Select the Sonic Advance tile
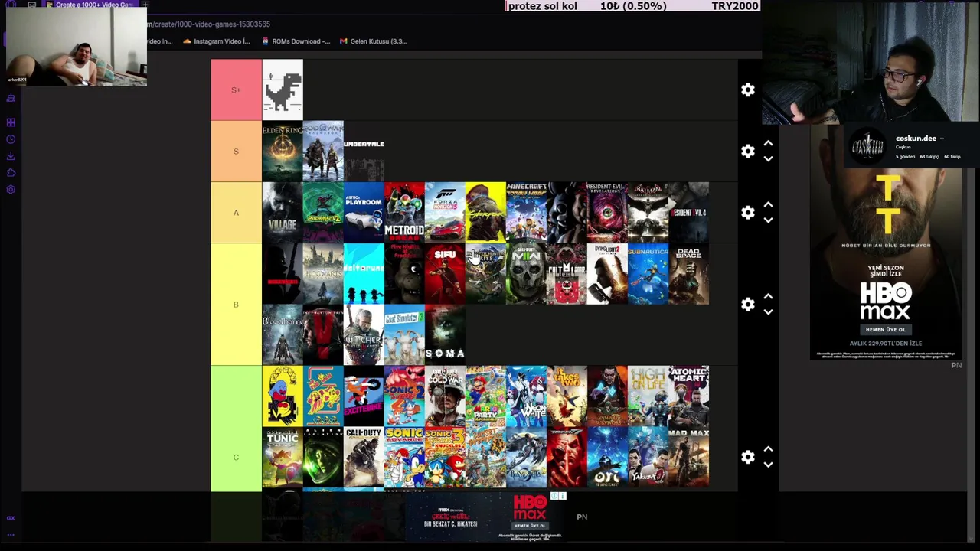Viewport: 980px width, 551px height. 404,458
